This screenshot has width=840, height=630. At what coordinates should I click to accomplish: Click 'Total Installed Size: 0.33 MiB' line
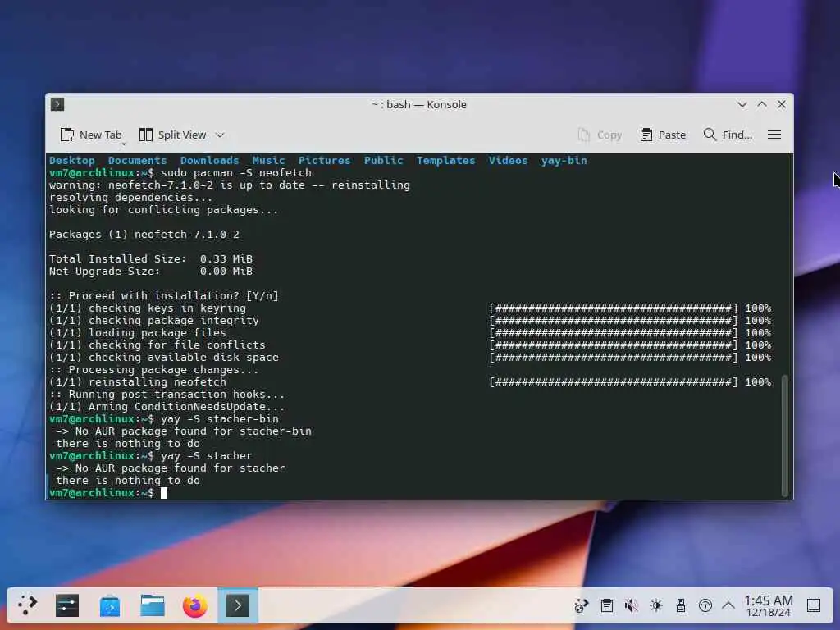pos(151,258)
